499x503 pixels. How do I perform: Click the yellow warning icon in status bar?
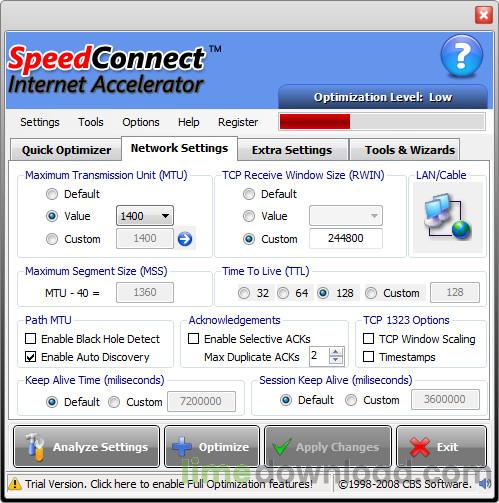pyautogui.click(x=14, y=484)
